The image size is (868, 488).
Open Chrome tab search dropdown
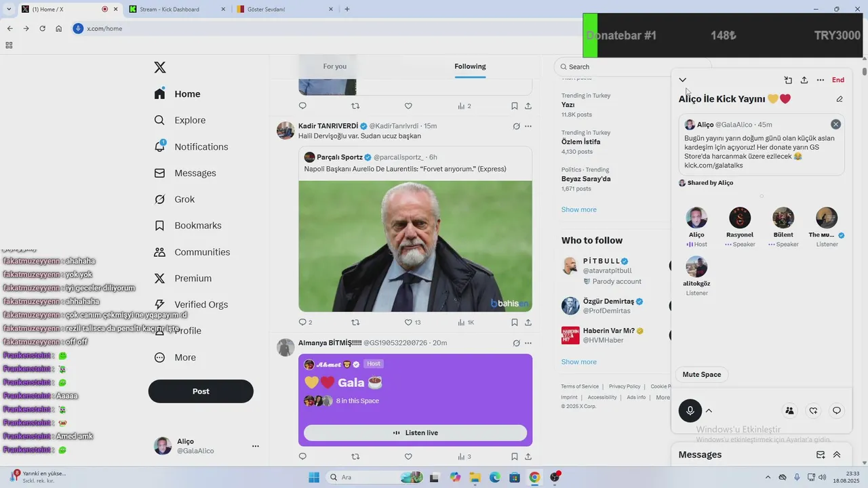click(9, 9)
